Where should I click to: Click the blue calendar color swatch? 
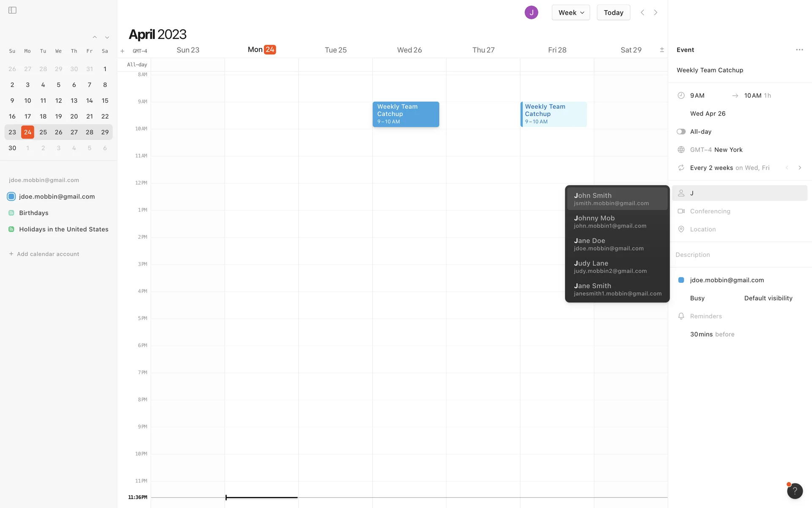[681, 280]
